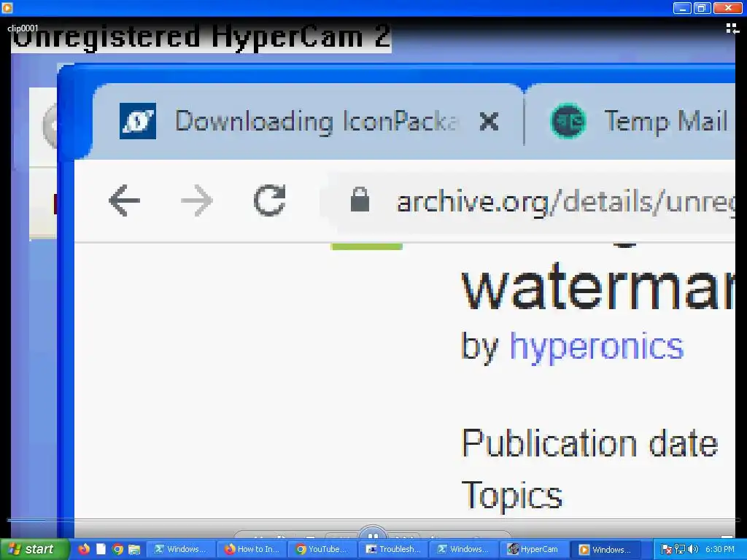Click the browser forward arrow
The height and width of the screenshot is (560, 747).
coord(197,201)
